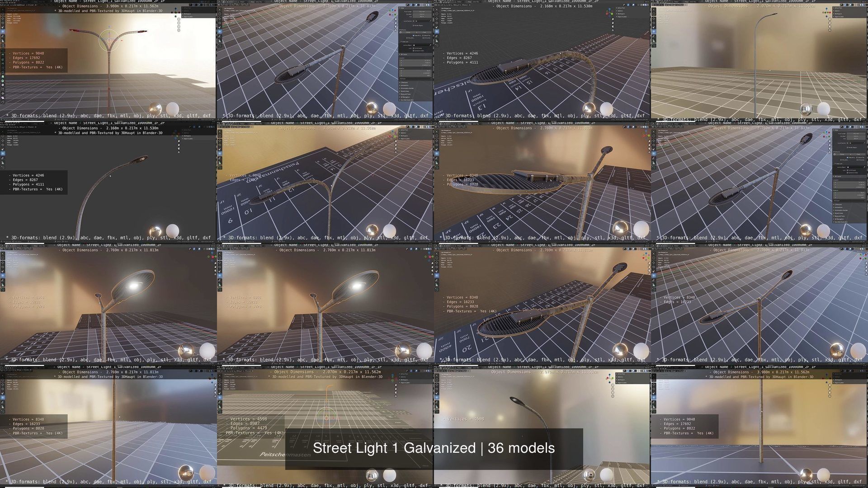Collapse 3D Cursor panel in top-row second viewport
Image resolution: width=868 pixels, height=488 pixels.
click(403, 55)
